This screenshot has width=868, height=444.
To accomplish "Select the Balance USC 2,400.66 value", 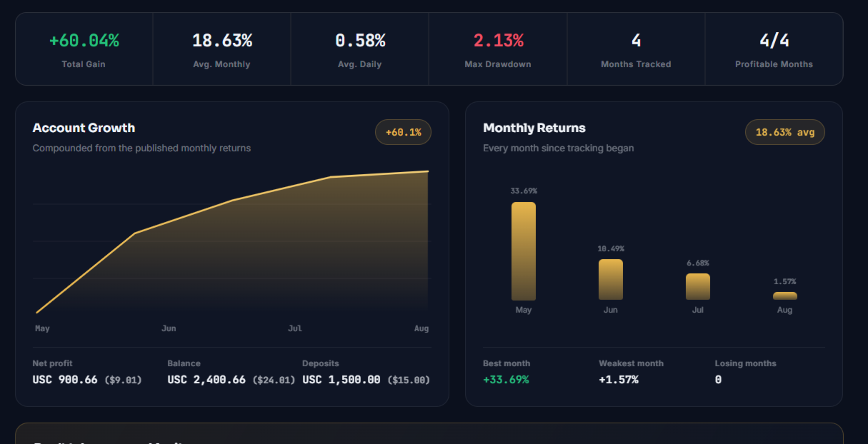I will coord(206,380).
